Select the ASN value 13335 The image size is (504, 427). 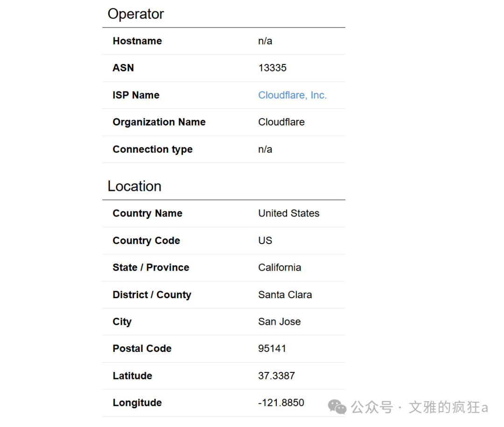272,68
